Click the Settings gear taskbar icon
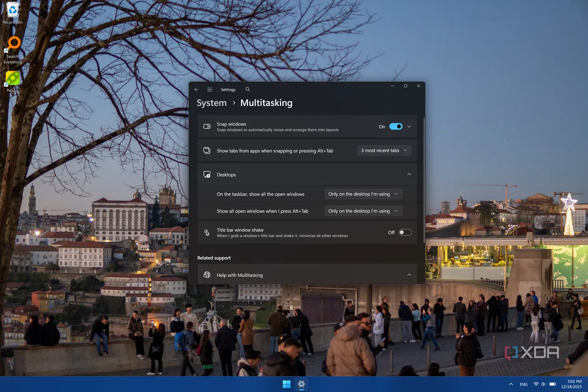Viewport: 588px width, 392px height. pyautogui.click(x=301, y=384)
